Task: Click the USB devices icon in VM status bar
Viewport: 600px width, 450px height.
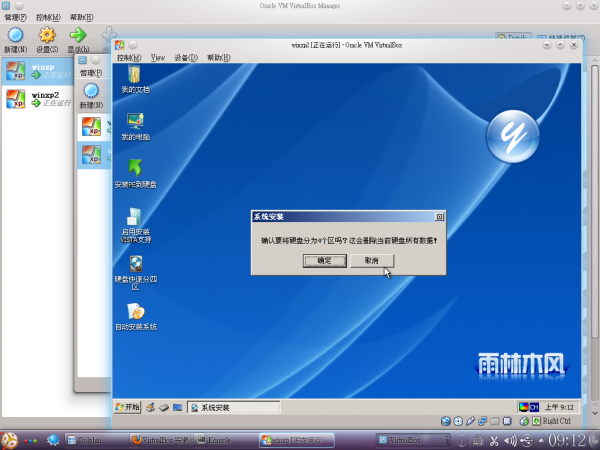Action: point(470,421)
